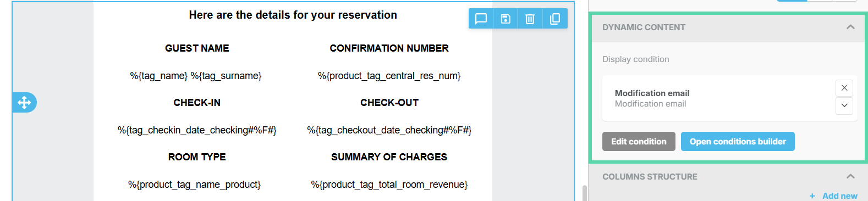Click the checkout date merge tag
This screenshot has height=201, width=868.
(389, 130)
